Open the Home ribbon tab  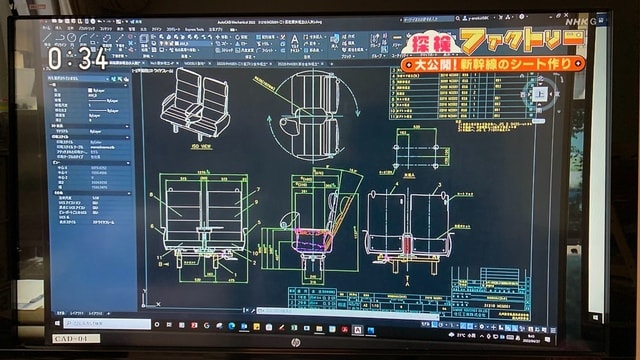[x=46, y=28]
